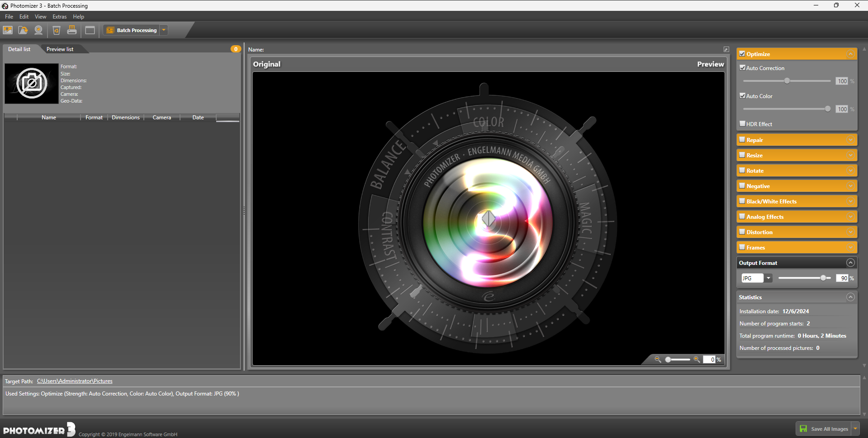Click the Auto Color strength slider handle
868x438 pixels.
click(827, 109)
